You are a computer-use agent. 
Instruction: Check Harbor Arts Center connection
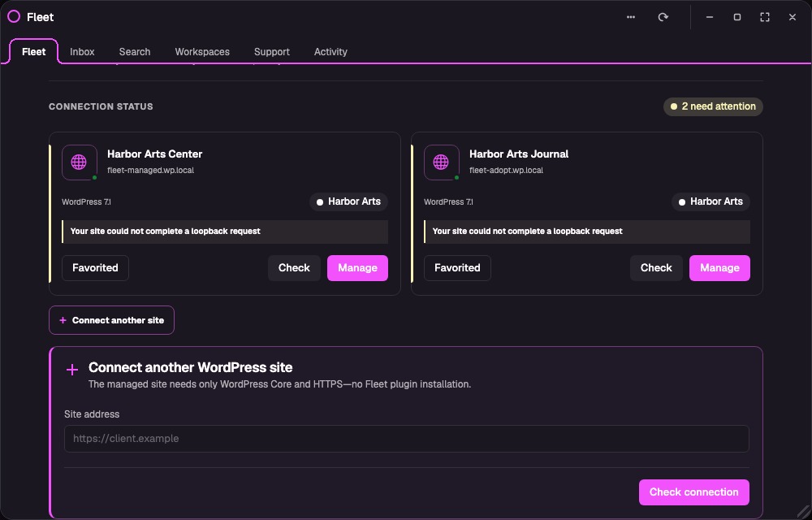click(x=294, y=268)
